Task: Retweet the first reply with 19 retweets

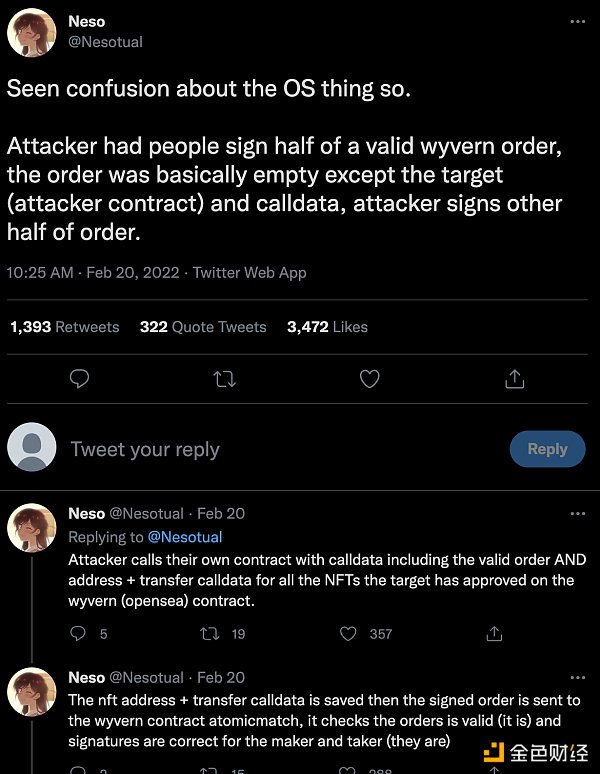Action: click(x=210, y=633)
